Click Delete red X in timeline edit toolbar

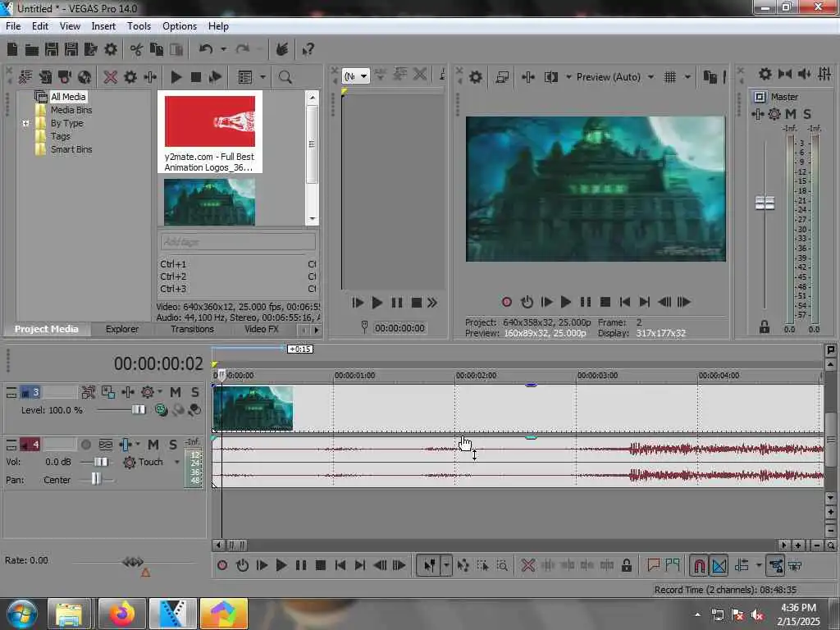[527, 565]
